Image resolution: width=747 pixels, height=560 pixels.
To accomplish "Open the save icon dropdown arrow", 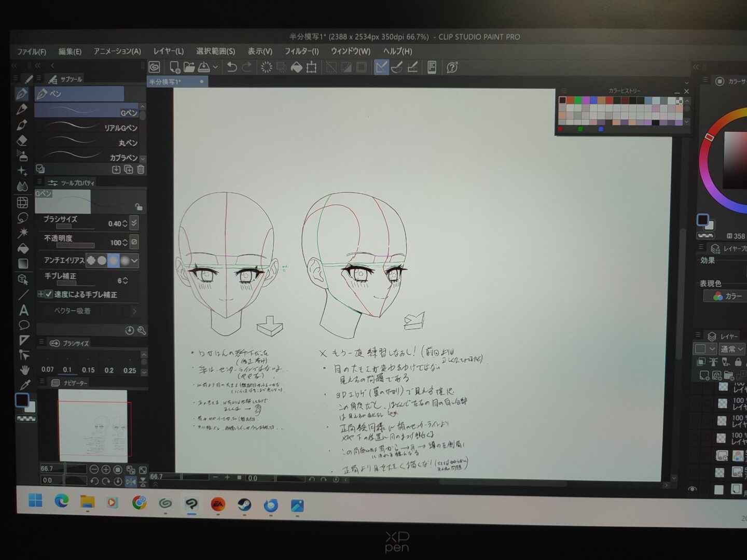I will pyautogui.click(x=215, y=67).
